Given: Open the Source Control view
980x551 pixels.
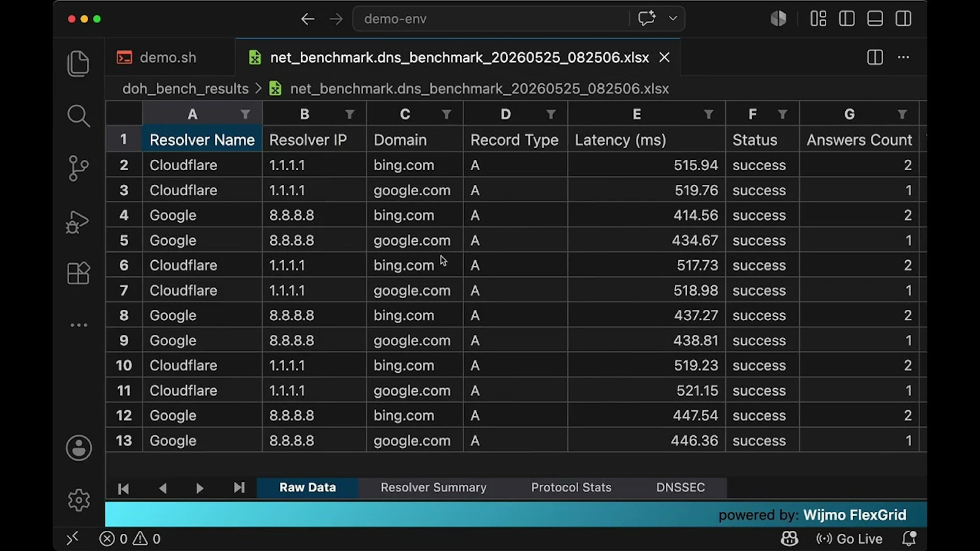Looking at the screenshot, I should 78,168.
